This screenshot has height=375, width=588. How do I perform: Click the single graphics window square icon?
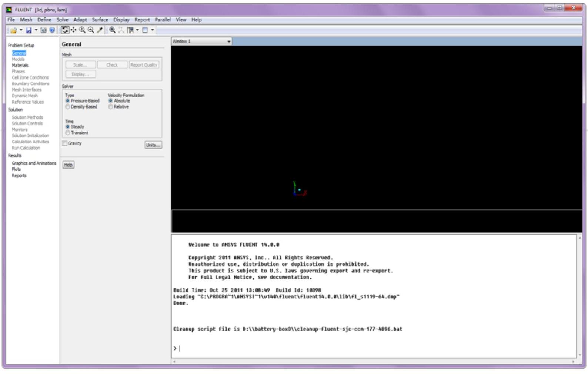(x=145, y=30)
